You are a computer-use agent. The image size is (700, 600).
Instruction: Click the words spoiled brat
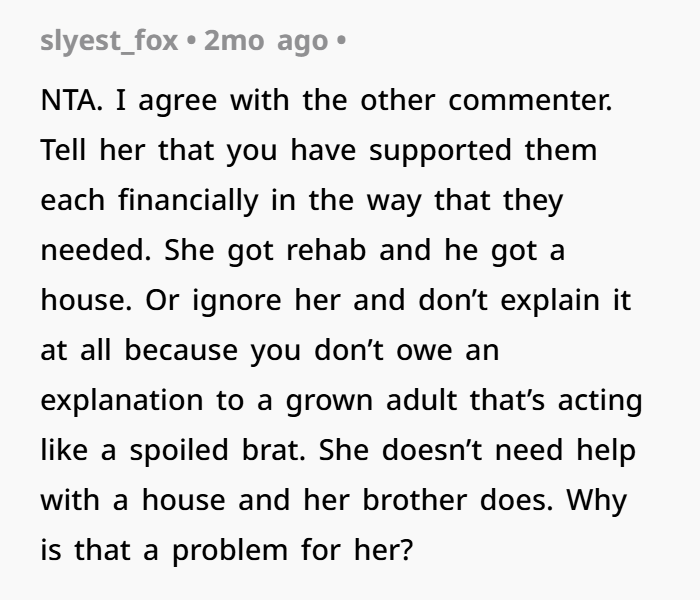click(218, 450)
